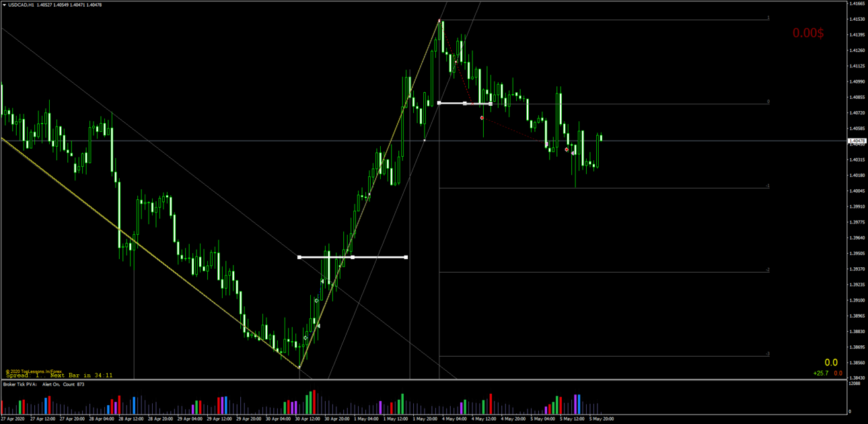Image resolution: width=868 pixels, height=424 pixels.
Task: Click the 4 May 04:00 time label
Action: point(456,419)
